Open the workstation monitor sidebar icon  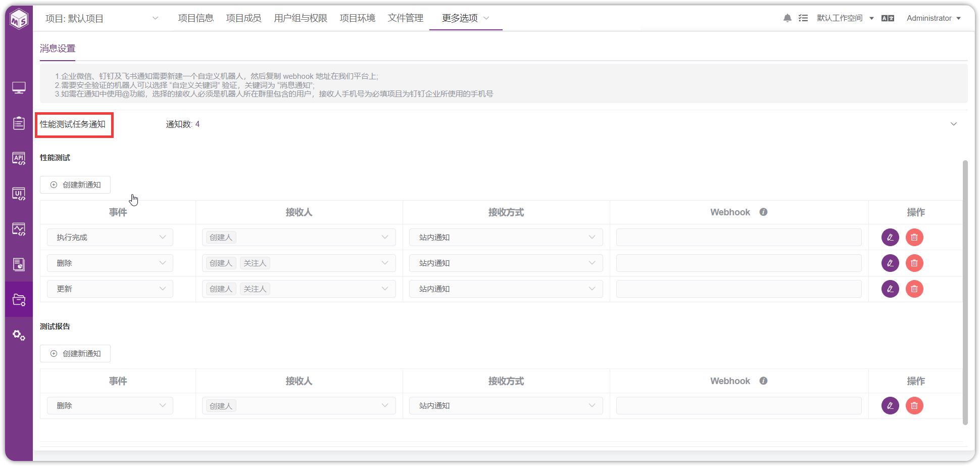click(x=19, y=88)
